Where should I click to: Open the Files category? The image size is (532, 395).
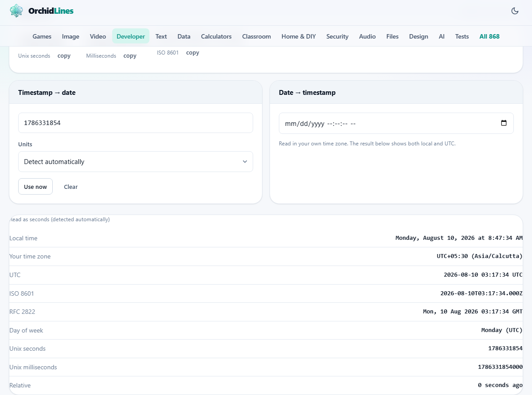(x=392, y=36)
